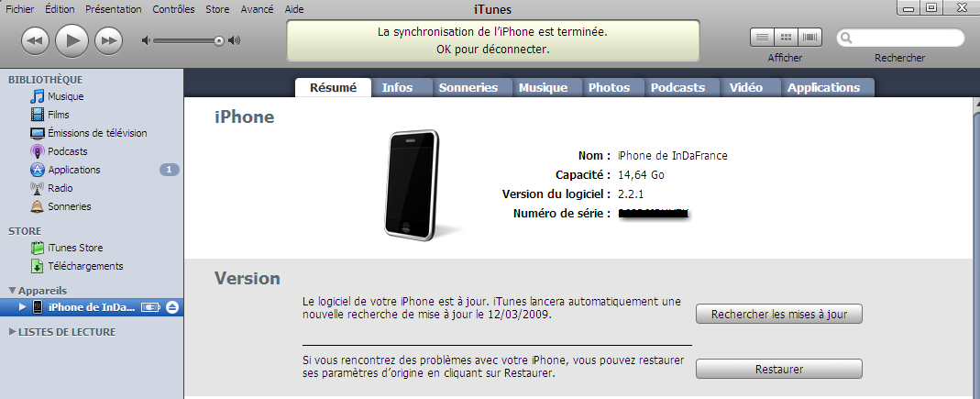The image size is (980, 399).
Task: Skip to the next track
Action: [x=109, y=41]
